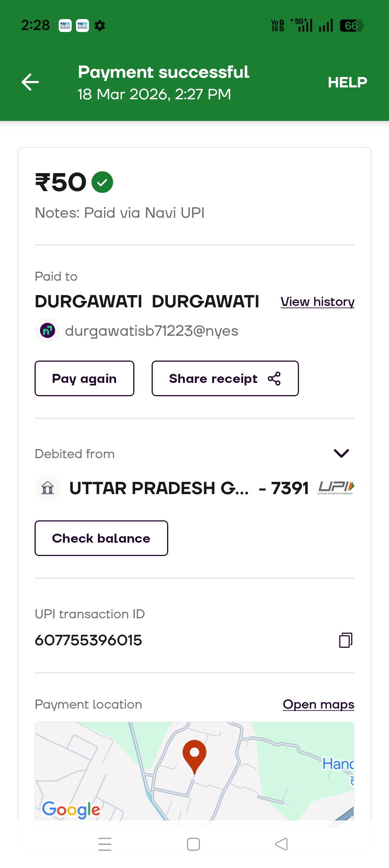Copy the UPI transaction ID
This screenshot has height=868, width=389.
pyautogui.click(x=345, y=640)
